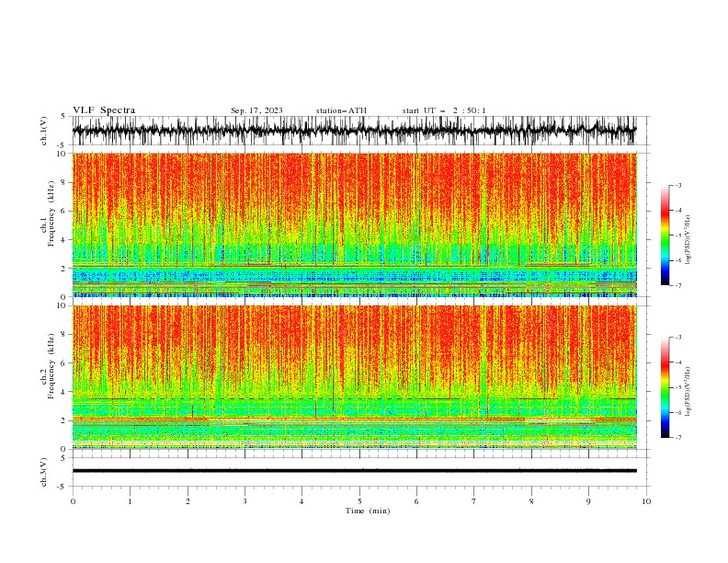Screen dimensions: 728x563
Task: Click the time axis tick label '0'
Action: [x=73, y=501]
